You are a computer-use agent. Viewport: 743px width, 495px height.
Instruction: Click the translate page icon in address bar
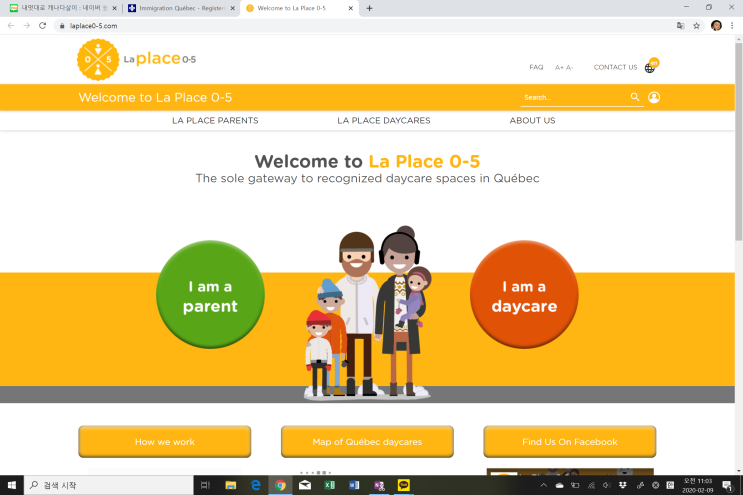pyautogui.click(x=680, y=26)
